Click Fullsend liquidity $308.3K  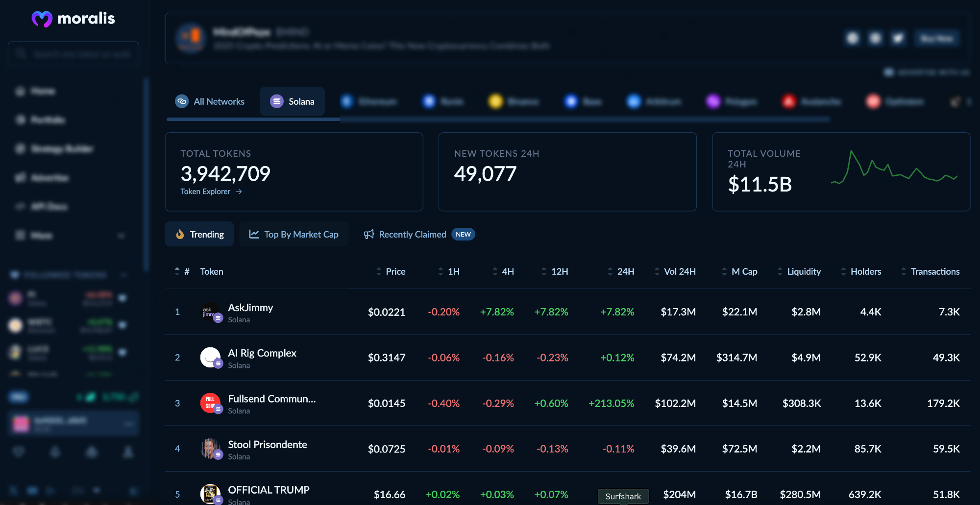click(x=802, y=403)
